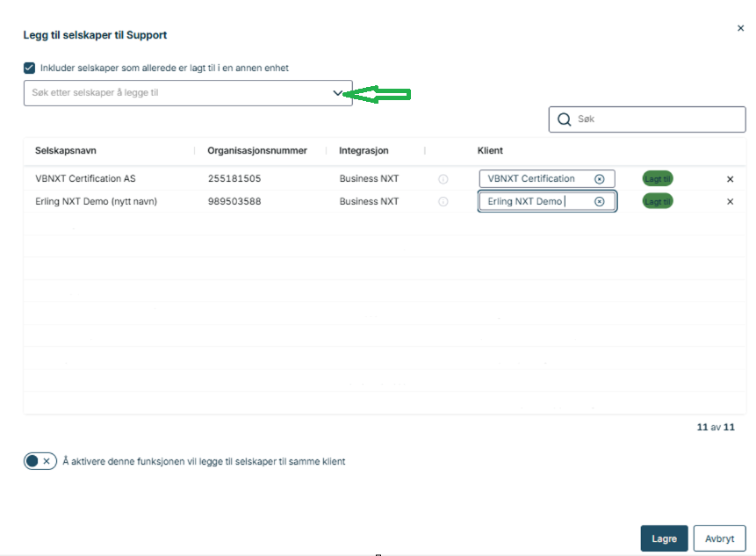Sort by Organisasjonsnummer column header
The width and height of the screenshot is (756, 556).
(257, 151)
